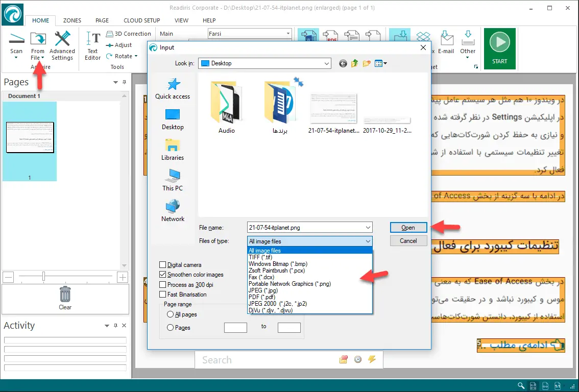The image size is (579, 392).
Task: Collapse the Files of type dropdown
Action: [x=368, y=241]
